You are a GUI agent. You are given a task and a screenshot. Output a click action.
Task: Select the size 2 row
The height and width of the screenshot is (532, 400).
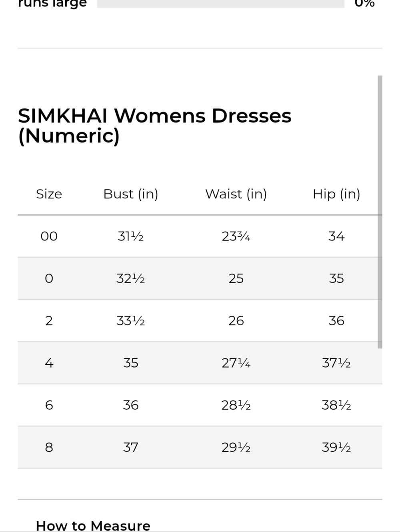click(200, 321)
